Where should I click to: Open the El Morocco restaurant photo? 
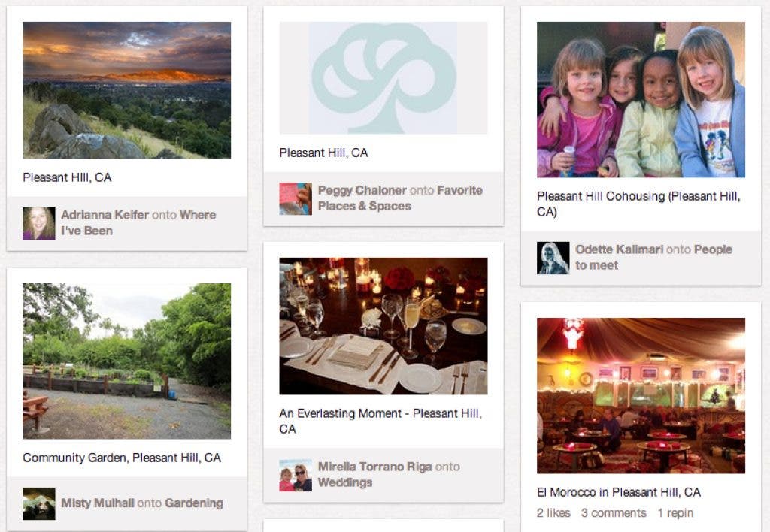[x=641, y=395]
